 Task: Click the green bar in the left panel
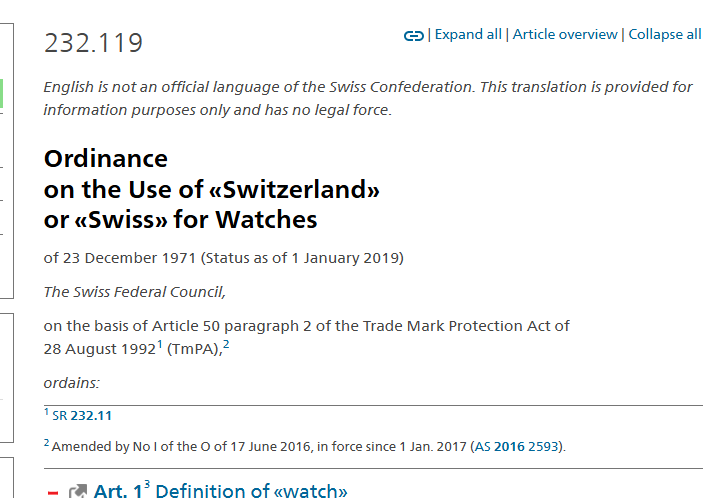pyautogui.click(x=1, y=93)
